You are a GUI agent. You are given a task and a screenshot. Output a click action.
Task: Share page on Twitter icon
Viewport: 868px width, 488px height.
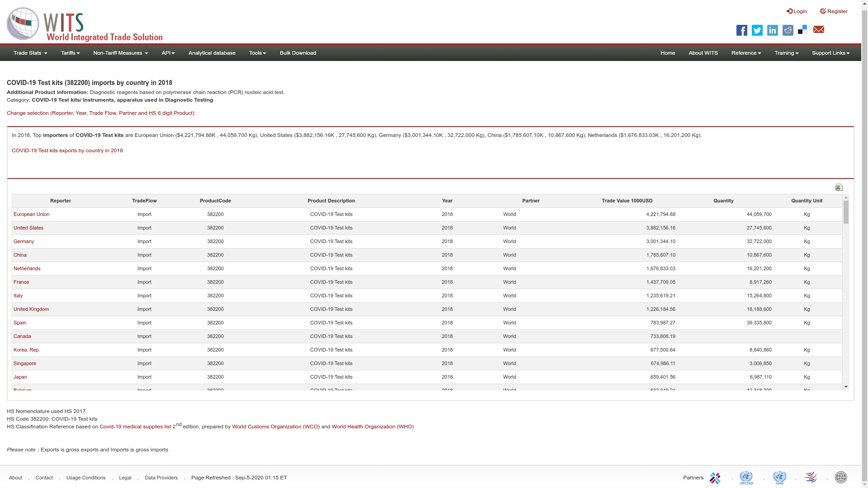coord(757,30)
